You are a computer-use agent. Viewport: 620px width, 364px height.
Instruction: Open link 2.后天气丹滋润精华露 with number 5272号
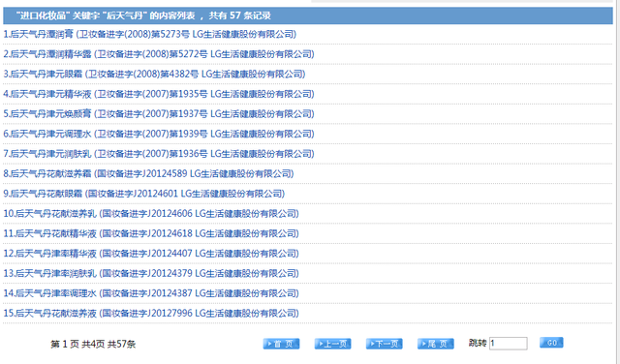159,54
